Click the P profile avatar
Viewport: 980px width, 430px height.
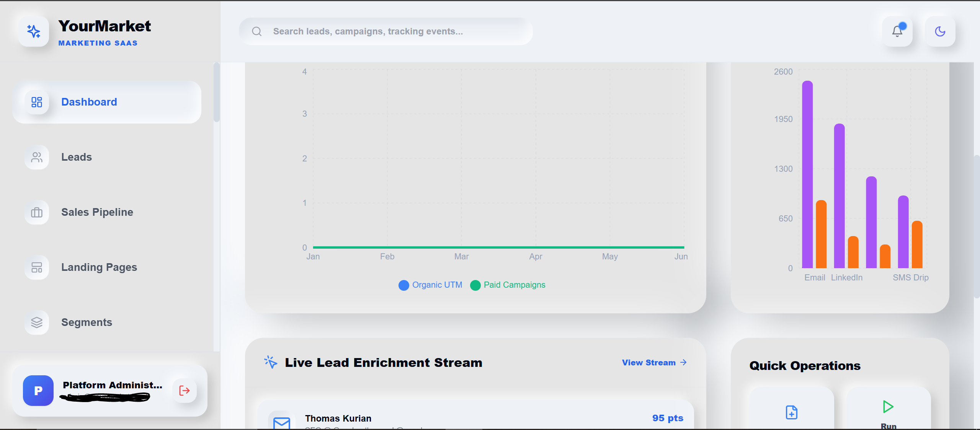[x=38, y=391]
